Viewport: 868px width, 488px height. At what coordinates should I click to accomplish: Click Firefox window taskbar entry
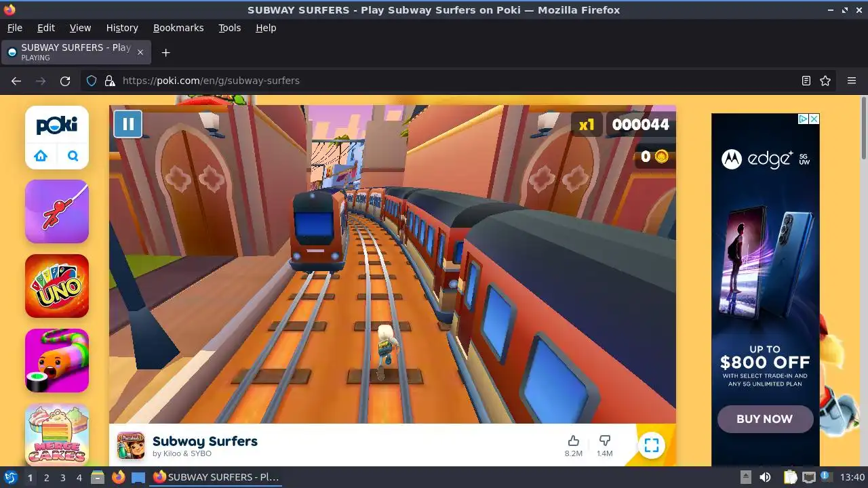(x=217, y=477)
